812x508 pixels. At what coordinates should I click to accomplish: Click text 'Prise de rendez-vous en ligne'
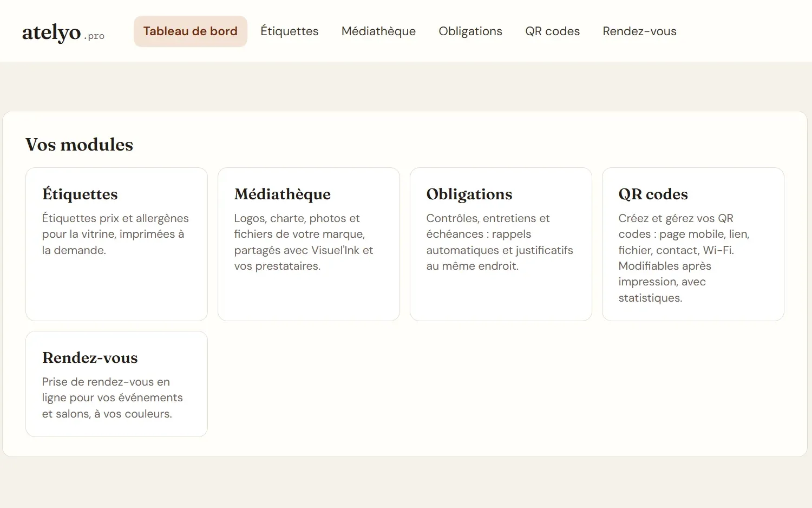click(106, 390)
